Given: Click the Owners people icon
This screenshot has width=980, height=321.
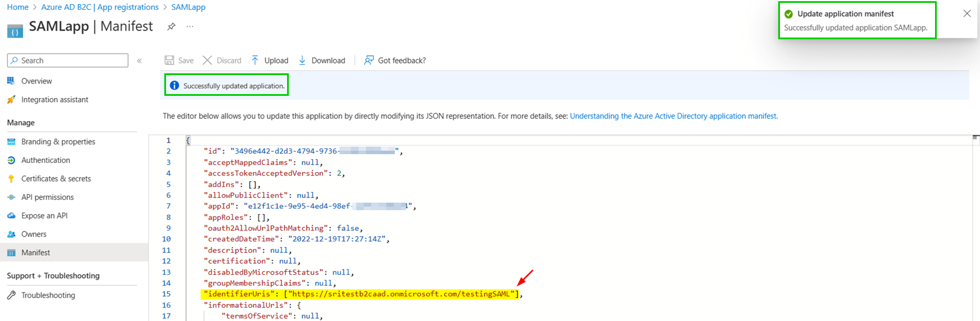Looking at the screenshot, I should 11,234.
